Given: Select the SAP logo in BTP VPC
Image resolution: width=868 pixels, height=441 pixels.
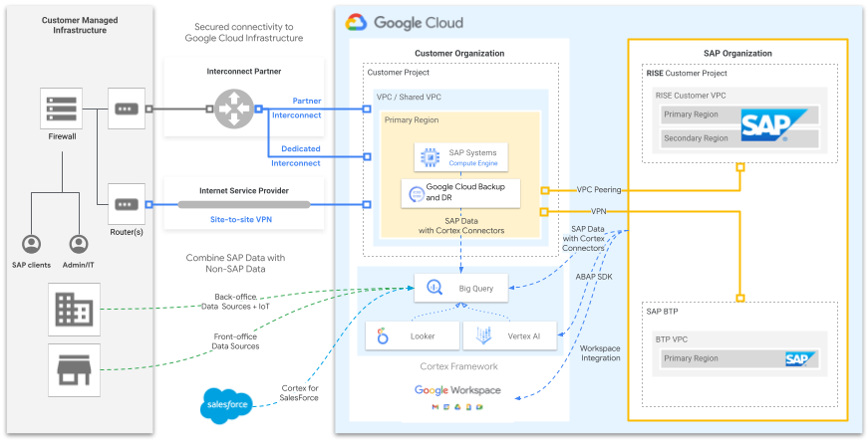Looking at the screenshot, I should point(797,359).
